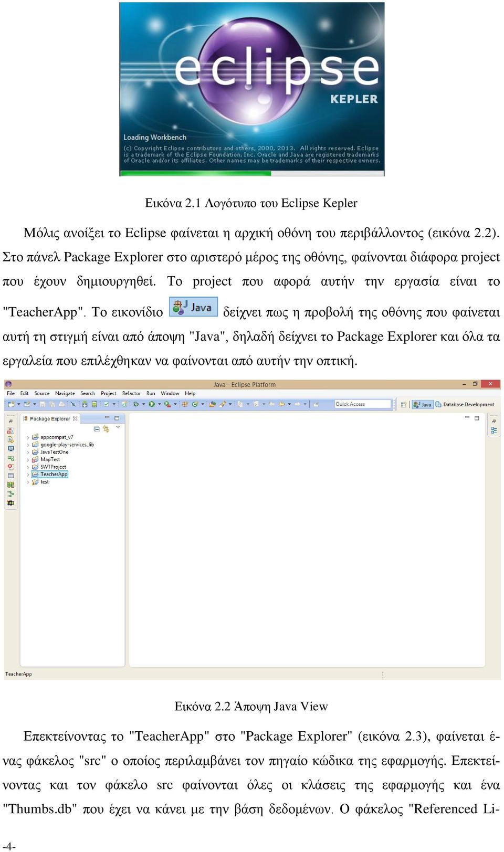Open the Run menu
This screenshot has width=504, height=852.
click(x=151, y=393)
